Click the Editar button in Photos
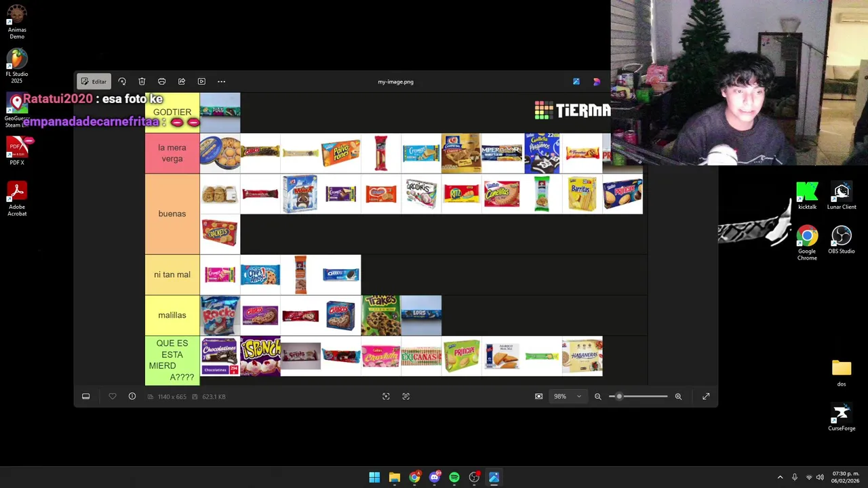The image size is (868, 488). (x=94, y=81)
